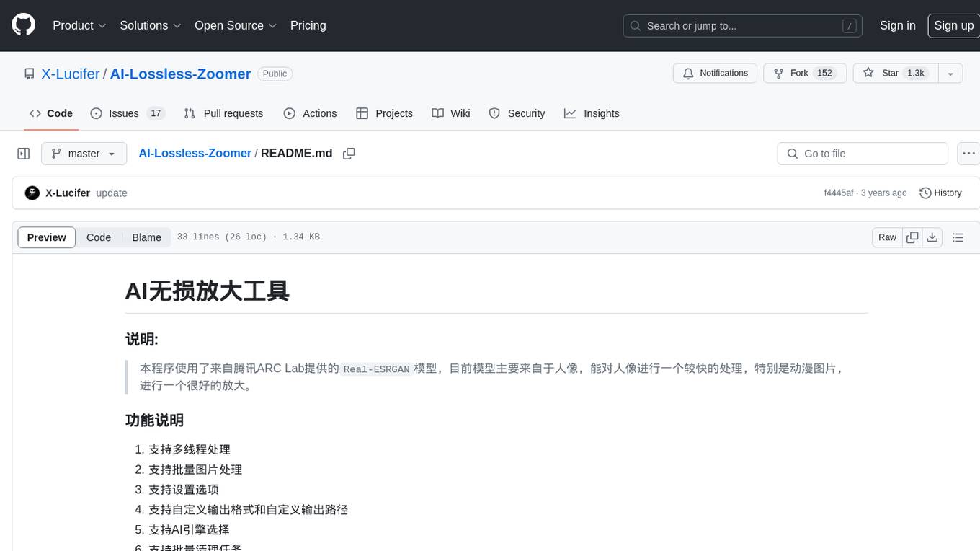
Task: Focus the Go to file field
Action: [x=863, y=154]
